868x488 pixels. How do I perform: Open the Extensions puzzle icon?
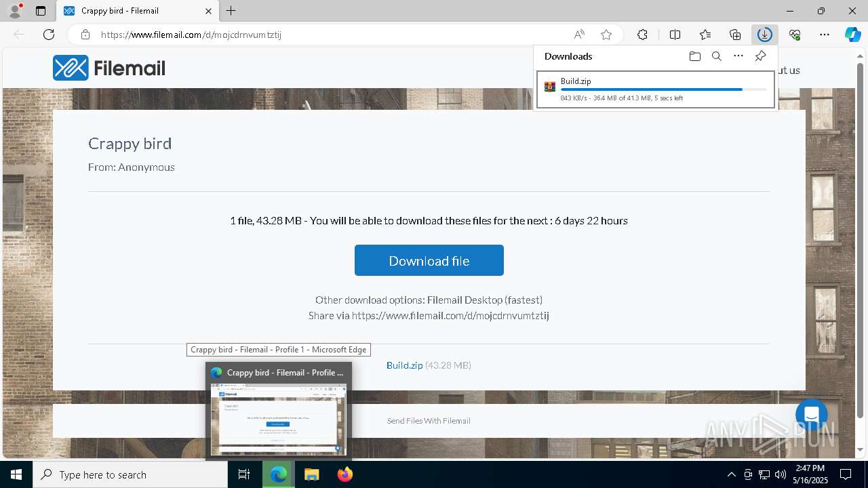tap(642, 35)
